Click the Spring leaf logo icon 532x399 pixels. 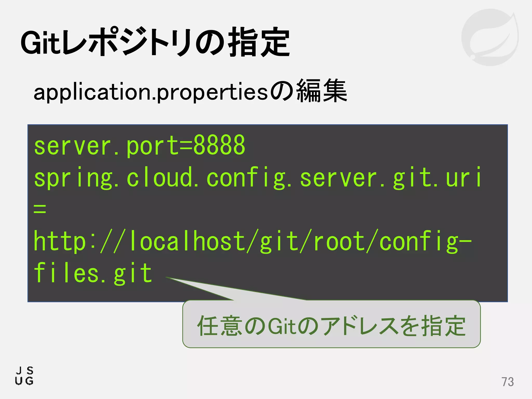point(490,37)
